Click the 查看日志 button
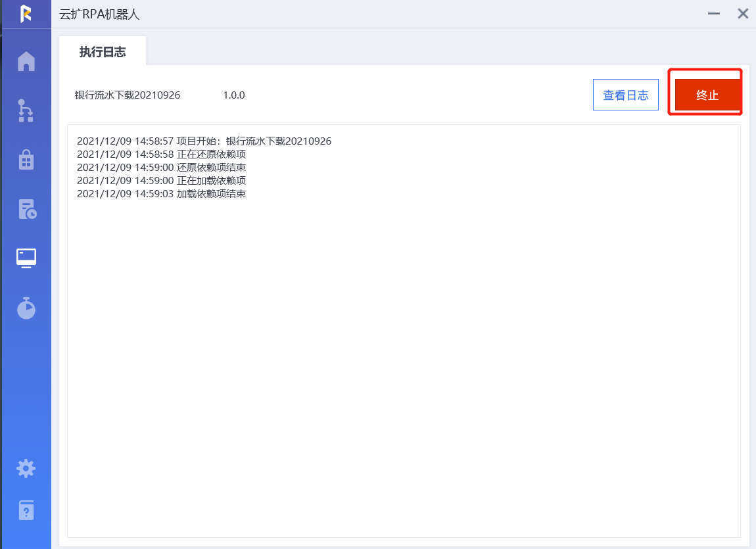 625,95
